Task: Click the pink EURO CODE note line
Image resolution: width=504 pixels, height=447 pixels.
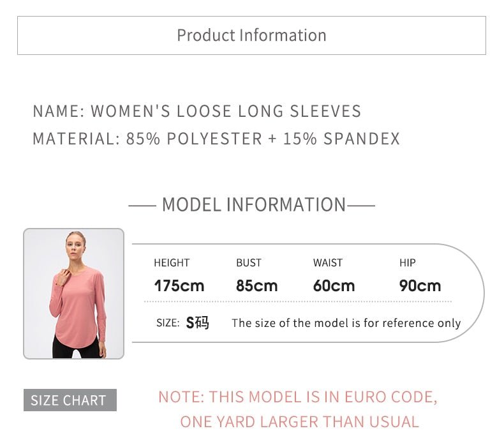Action: (x=298, y=397)
